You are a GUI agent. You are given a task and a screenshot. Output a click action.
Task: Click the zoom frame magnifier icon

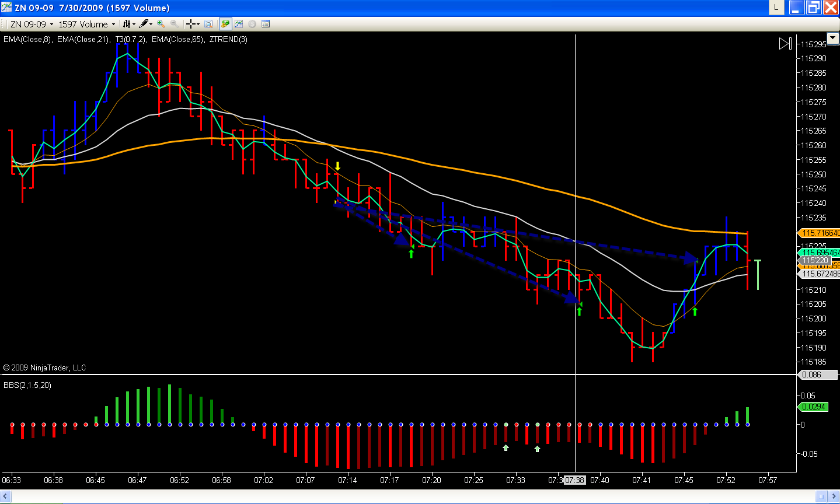tap(208, 24)
